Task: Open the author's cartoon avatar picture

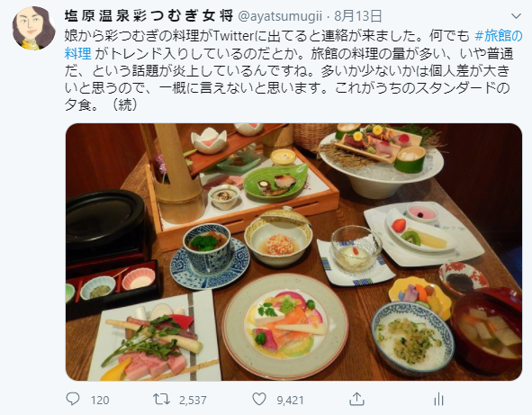Action: pos(33,28)
